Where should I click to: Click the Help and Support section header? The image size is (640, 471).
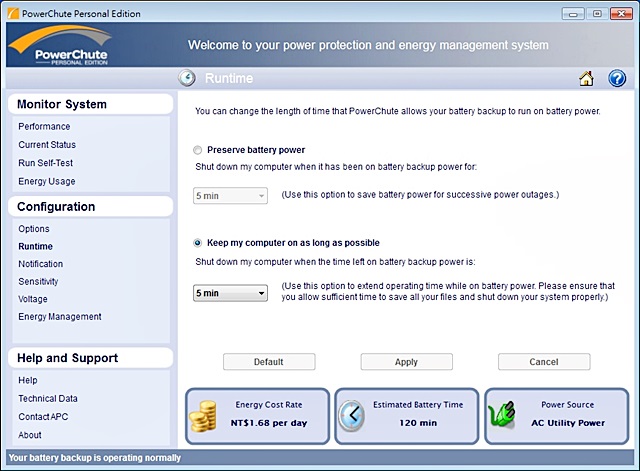91,358
